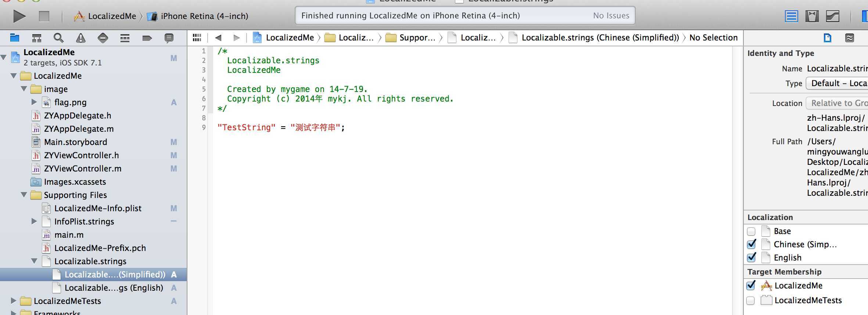
Task: Select Localizable.strings (Simplified) file
Action: point(93,275)
